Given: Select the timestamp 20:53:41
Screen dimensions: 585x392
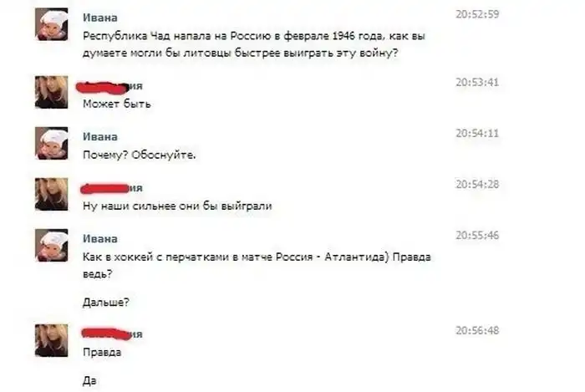Looking at the screenshot, I should point(477,83).
